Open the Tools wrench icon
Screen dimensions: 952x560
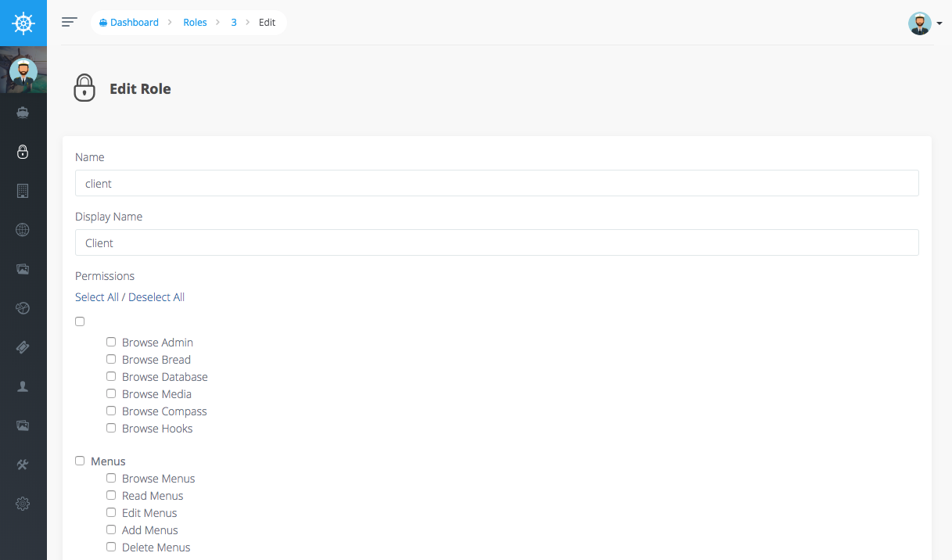tap(23, 464)
